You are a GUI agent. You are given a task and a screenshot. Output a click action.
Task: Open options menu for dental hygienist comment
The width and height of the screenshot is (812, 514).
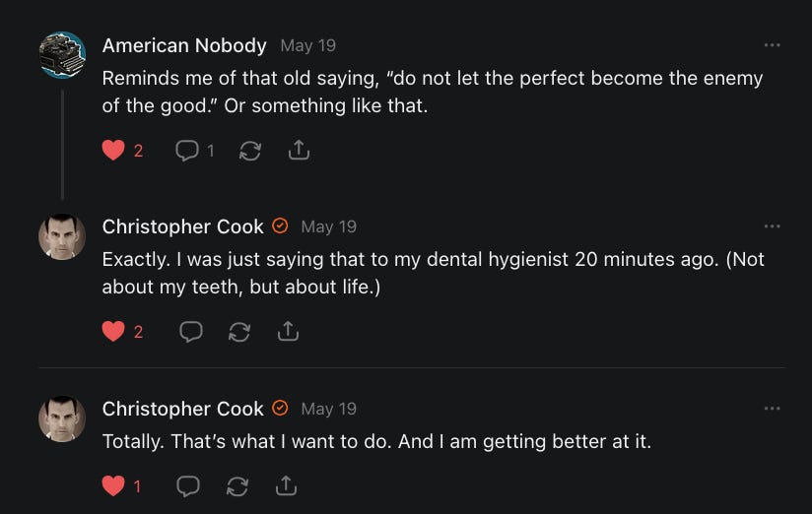pyautogui.click(x=772, y=226)
